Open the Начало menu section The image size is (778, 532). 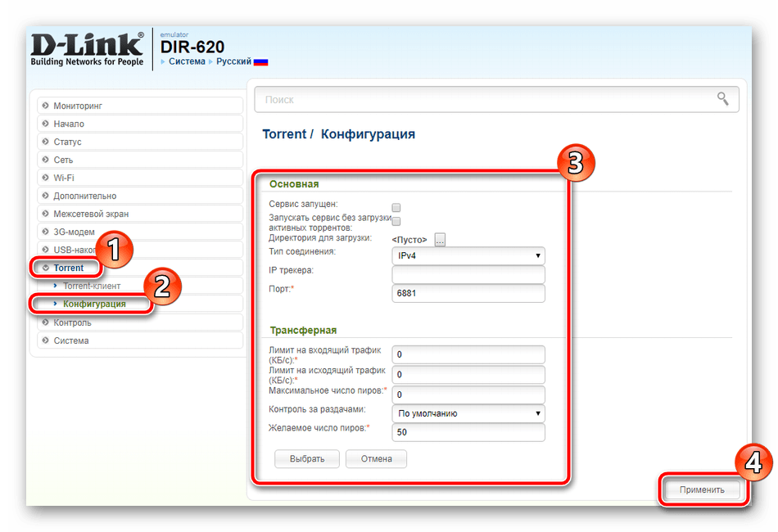tap(140, 124)
